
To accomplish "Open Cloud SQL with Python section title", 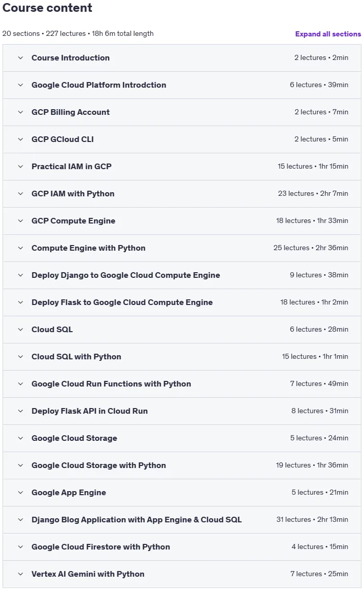I will (76, 356).
